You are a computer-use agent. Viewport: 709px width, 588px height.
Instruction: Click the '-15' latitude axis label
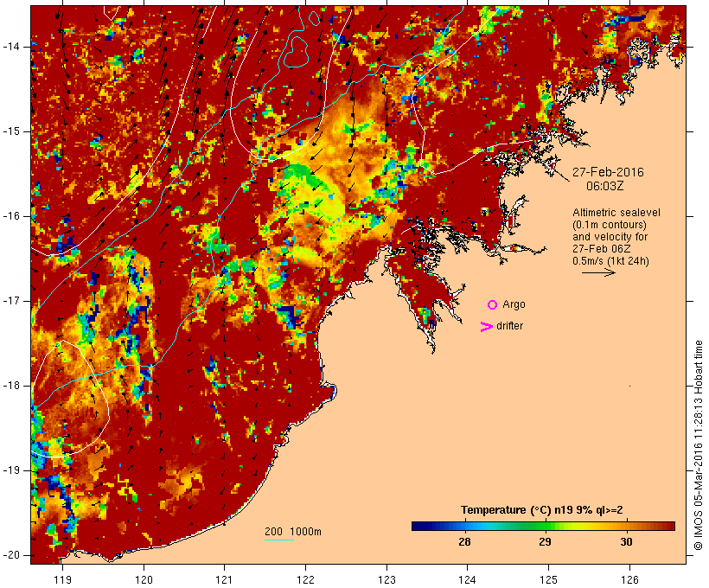(x=11, y=131)
